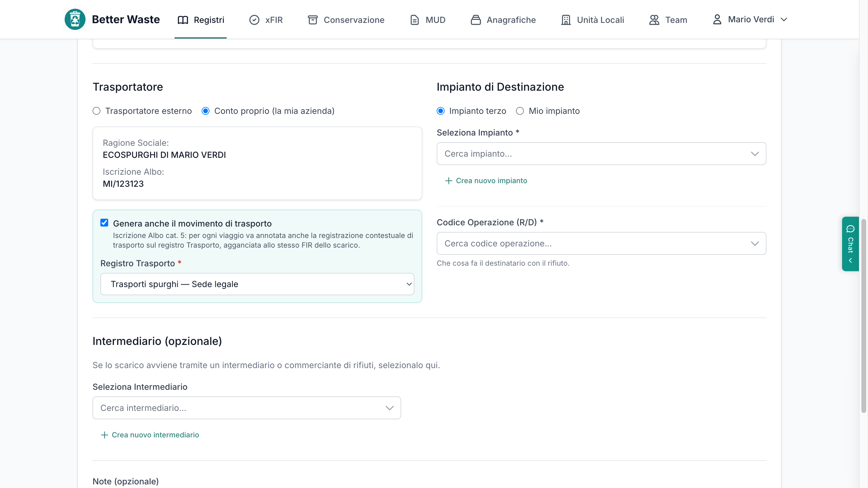
Task: Click the Registri book icon
Action: tap(183, 20)
